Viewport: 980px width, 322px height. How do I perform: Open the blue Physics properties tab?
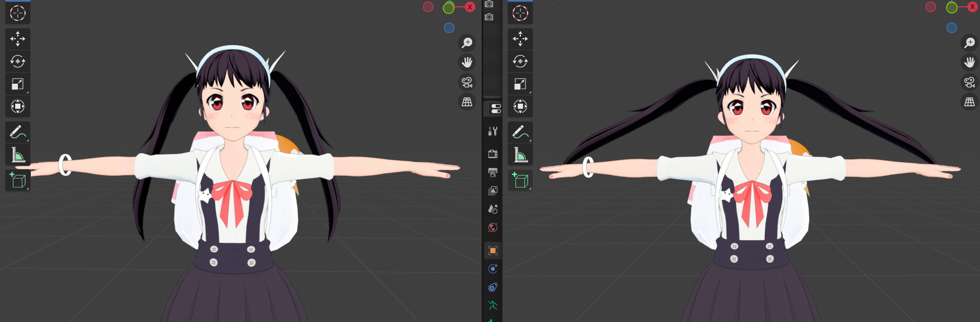[x=493, y=269]
